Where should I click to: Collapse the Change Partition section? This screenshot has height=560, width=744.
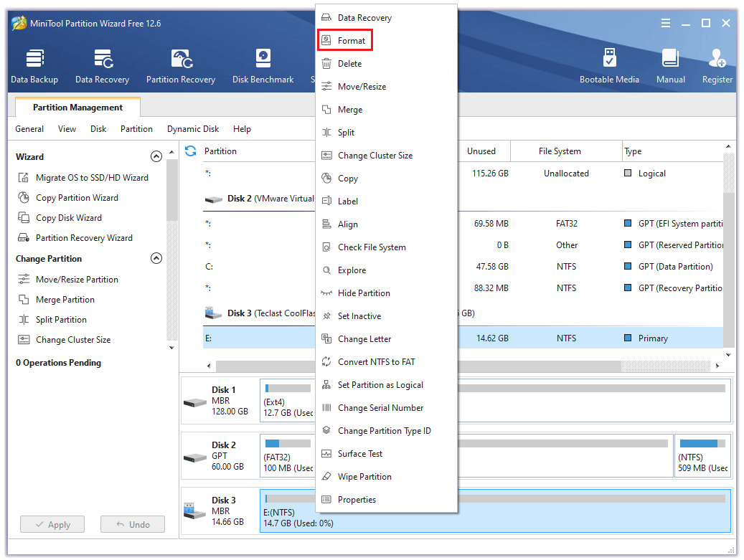[x=156, y=259]
